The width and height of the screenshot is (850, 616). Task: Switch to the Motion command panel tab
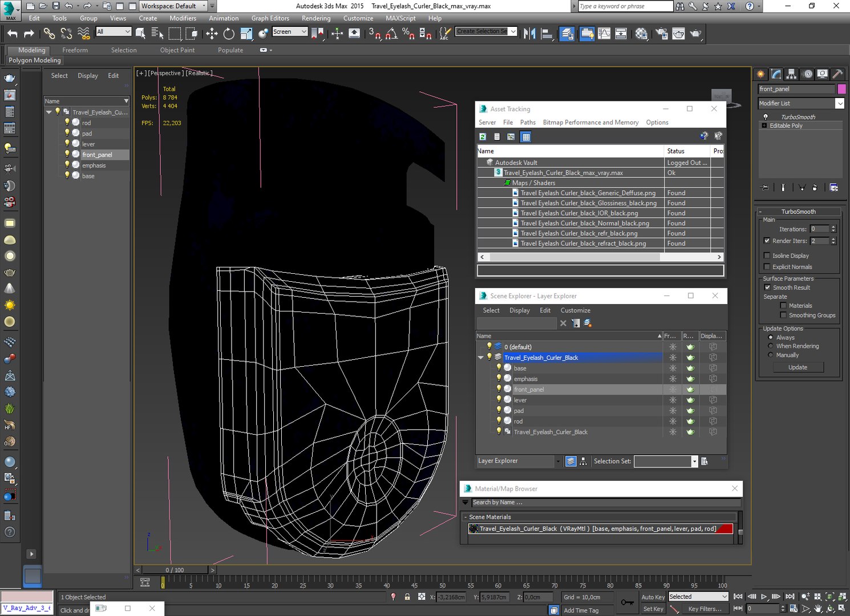pos(807,74)
